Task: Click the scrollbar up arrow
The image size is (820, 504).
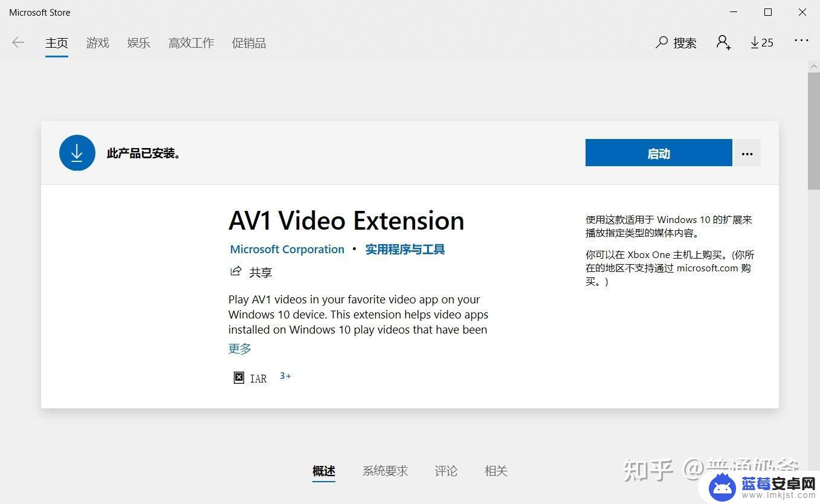Action: point(813,66)
